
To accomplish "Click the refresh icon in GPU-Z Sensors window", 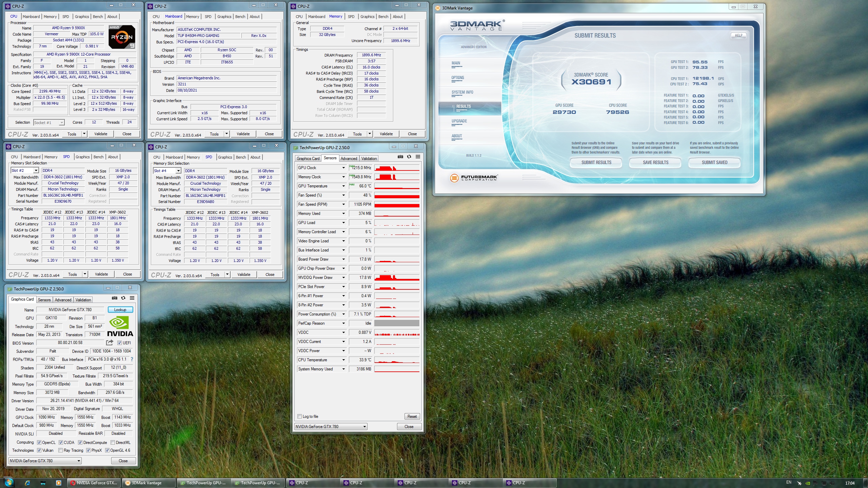I will pos(409,157).
